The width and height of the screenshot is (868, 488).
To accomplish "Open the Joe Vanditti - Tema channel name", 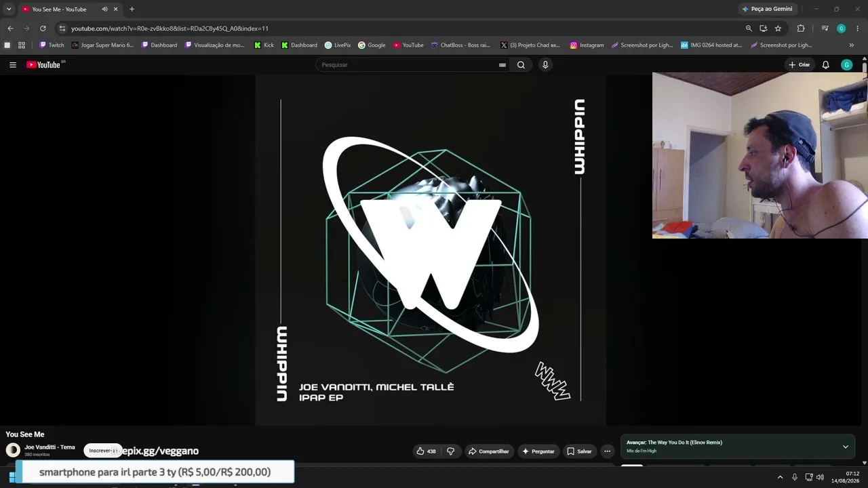I will pos(50,447).
